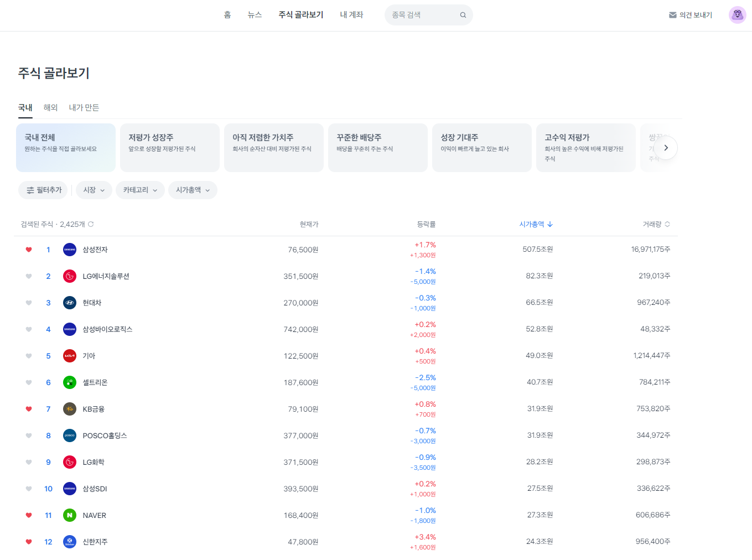Select the 고수익 저평가 card
The image size is (752, 560).
click(586, 148)
